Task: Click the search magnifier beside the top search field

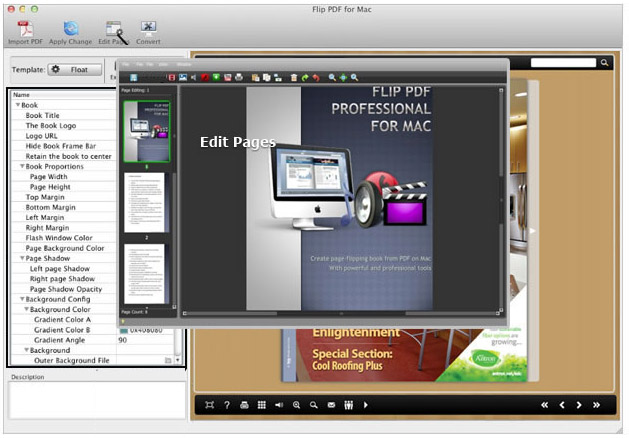Action: point(605,63)
